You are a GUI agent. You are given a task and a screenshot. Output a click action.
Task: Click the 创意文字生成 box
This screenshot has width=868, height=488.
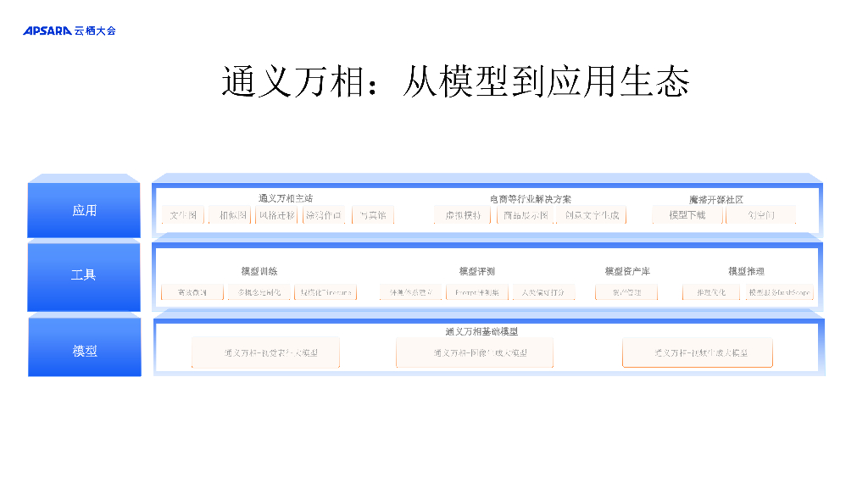(592, 215)
